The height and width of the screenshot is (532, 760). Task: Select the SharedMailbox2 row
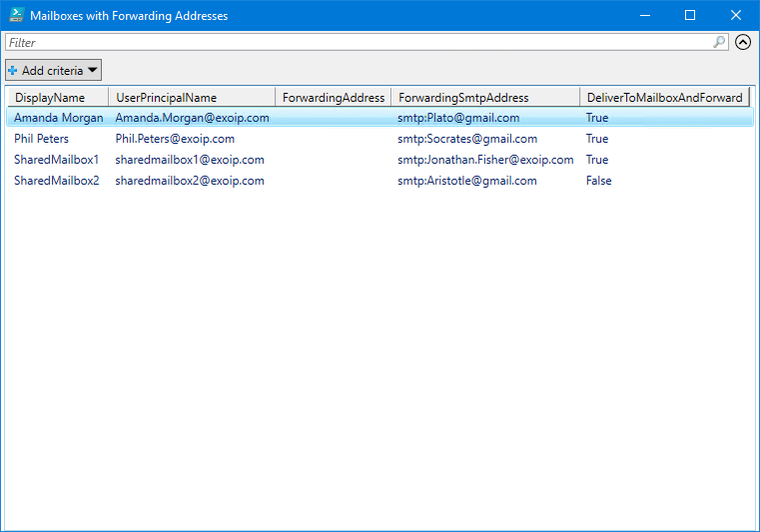point(56,181)
